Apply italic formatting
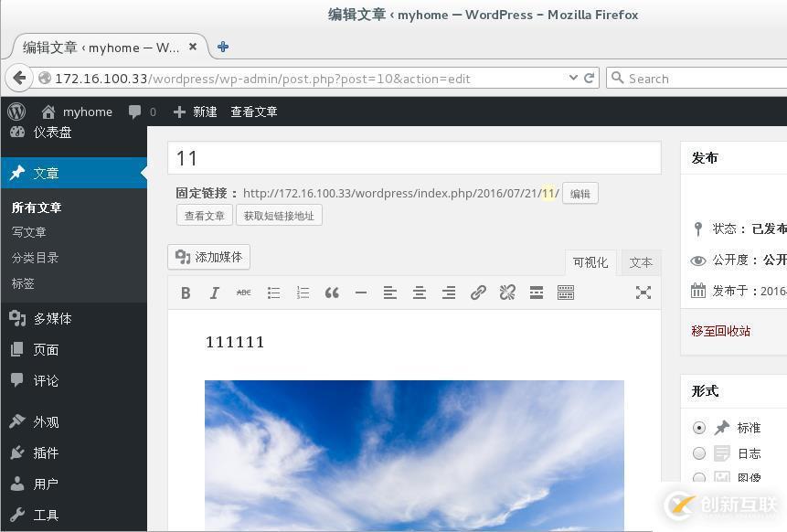Image resolution: width=787 pixels, height=532 pixels. click(215, 293)
